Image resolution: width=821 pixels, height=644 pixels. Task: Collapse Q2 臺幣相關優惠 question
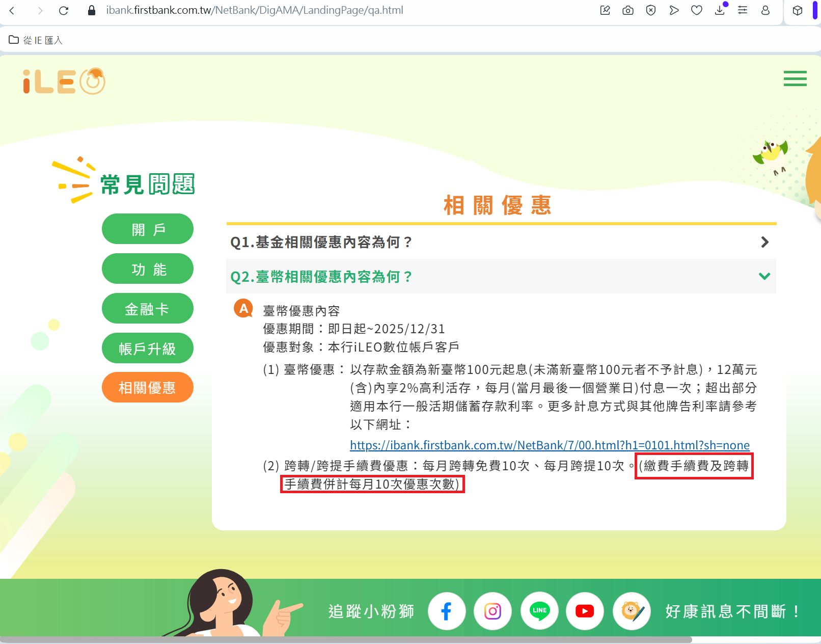click(501, 276)
